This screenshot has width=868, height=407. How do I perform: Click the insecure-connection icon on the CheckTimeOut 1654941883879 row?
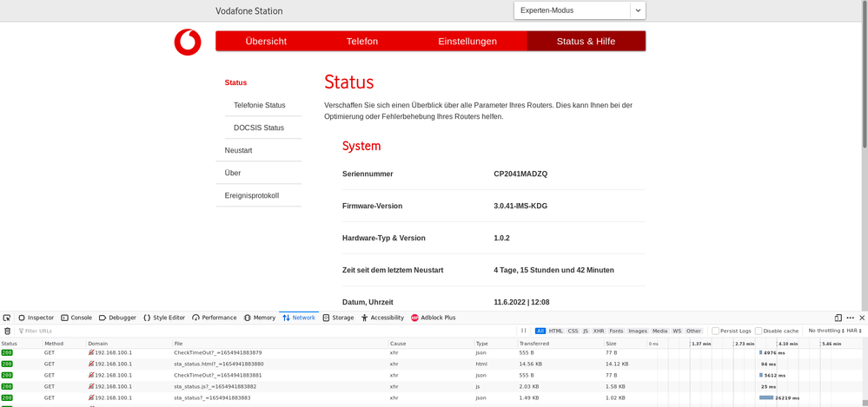pyautogui.click(x=90, y=352)
